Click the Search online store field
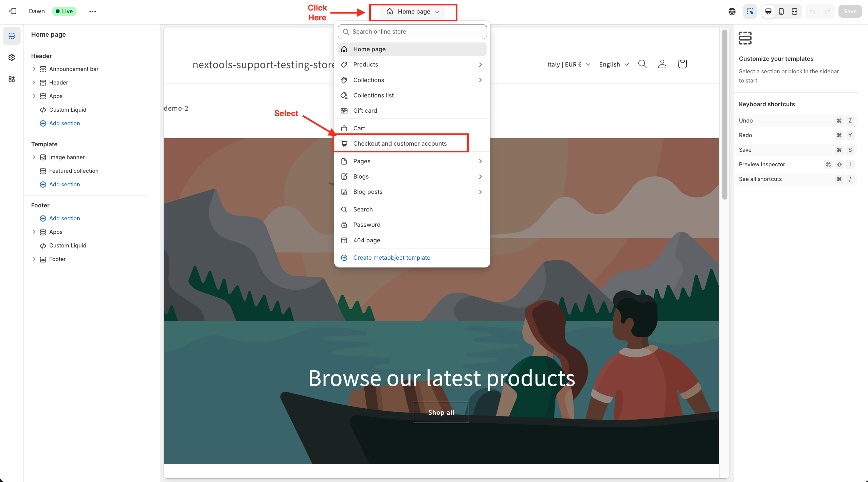The width and height of the screenshot is (868, 482). 412,32
